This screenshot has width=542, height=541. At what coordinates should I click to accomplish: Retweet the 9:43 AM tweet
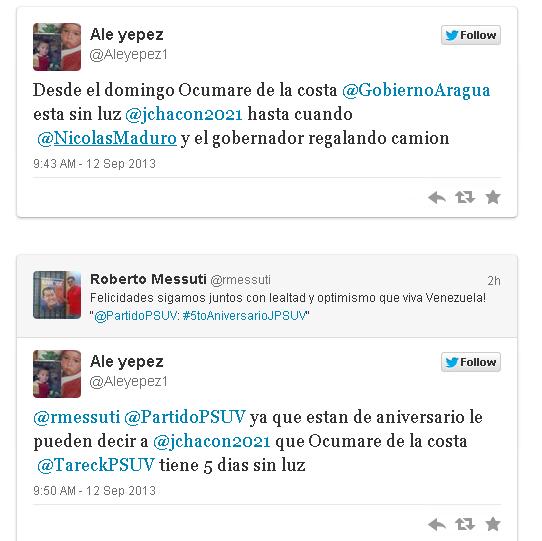(x=465, y=197)
